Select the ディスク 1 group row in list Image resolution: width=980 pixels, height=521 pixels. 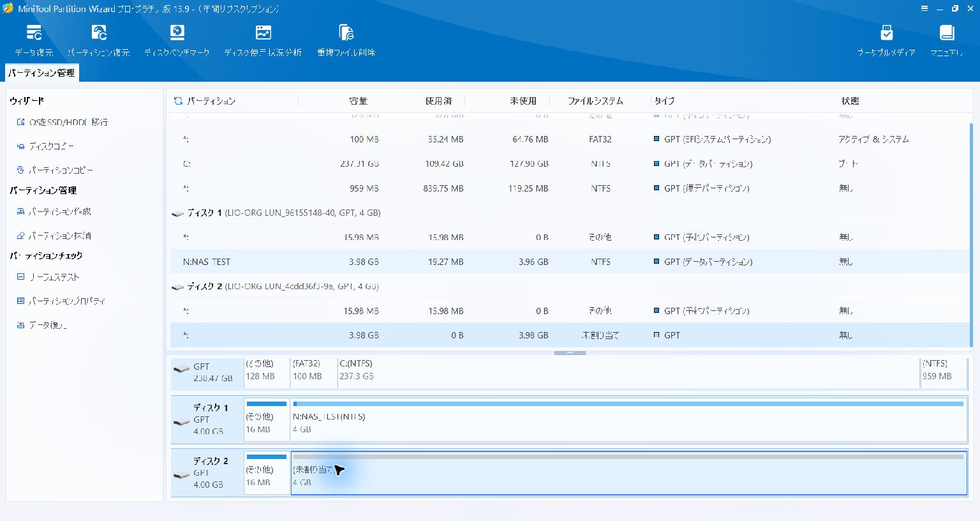point(569,213)
